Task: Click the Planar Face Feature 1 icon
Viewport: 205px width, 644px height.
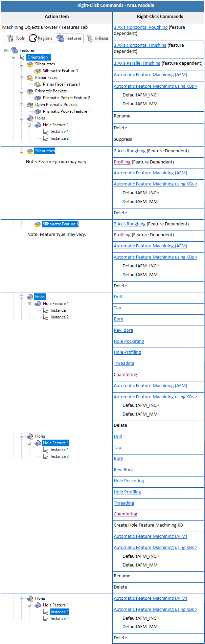Action: tap(38, 84)
